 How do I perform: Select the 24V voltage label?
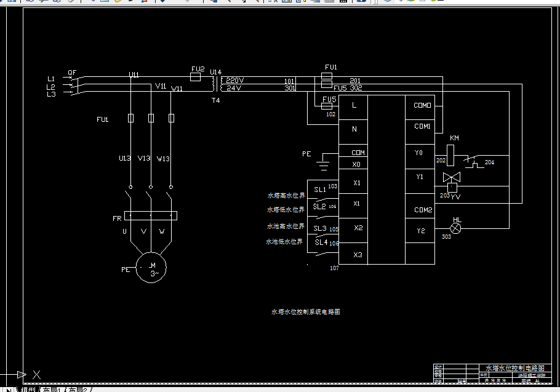click(234, 88)
